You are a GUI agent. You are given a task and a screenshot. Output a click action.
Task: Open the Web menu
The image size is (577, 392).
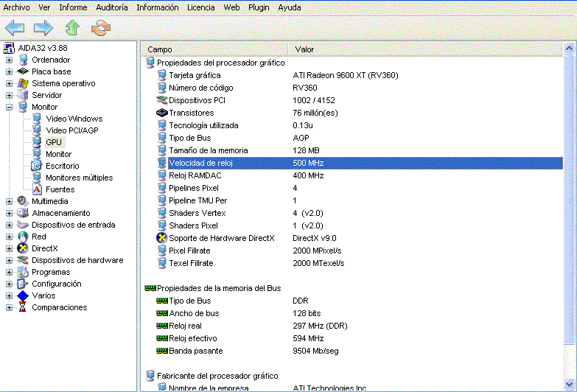(231, 7)
